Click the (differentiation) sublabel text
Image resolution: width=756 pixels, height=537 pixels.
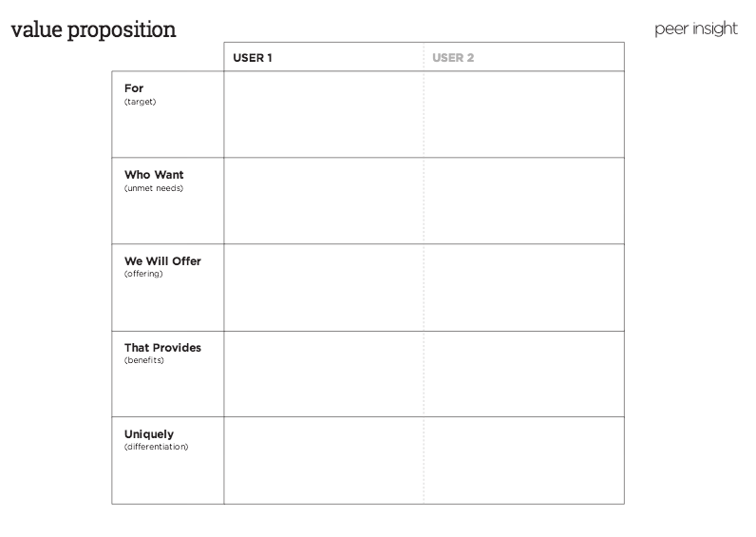pyautogui.click(x=156, y=447)
